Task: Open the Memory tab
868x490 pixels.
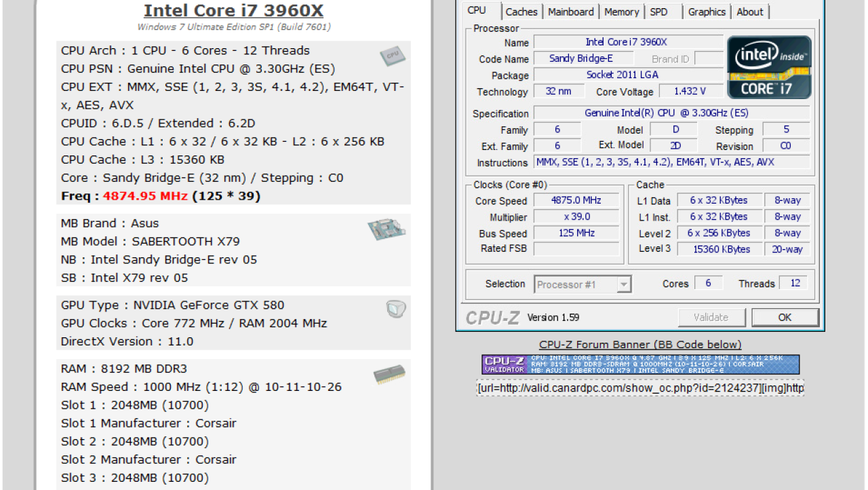Action: 621,12
